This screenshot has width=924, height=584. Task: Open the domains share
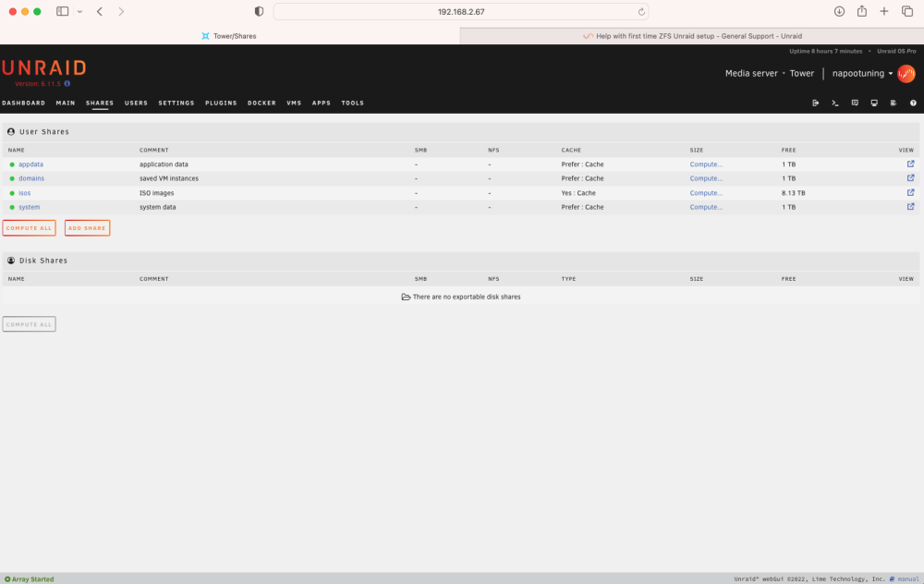[x=31, y=178]
